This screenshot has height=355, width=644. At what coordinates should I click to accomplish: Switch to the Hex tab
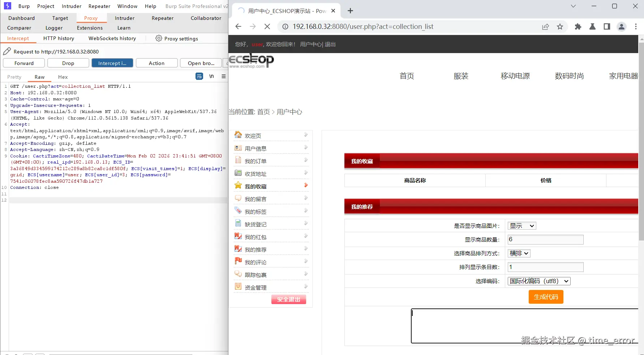[63, 77]
